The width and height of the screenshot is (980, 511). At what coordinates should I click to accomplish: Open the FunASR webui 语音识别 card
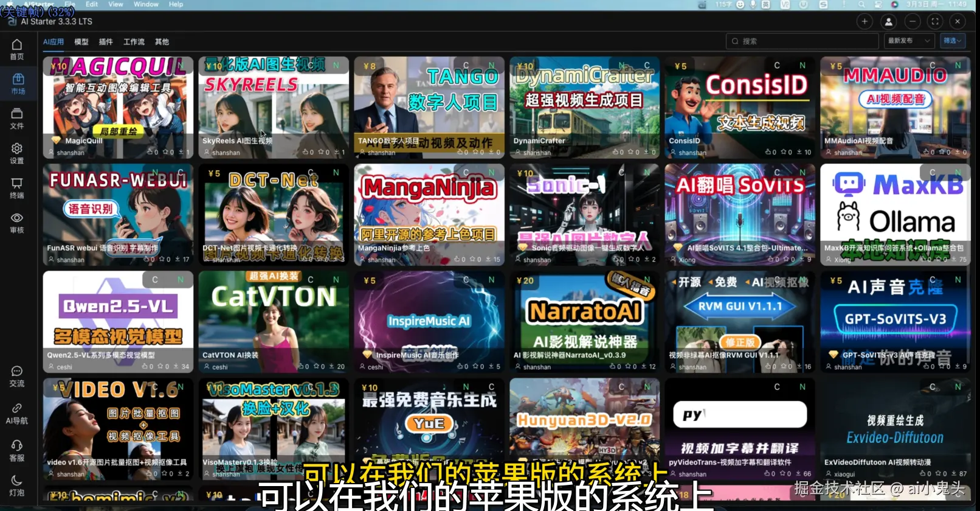pyautogui.click(x=119, y=215)
